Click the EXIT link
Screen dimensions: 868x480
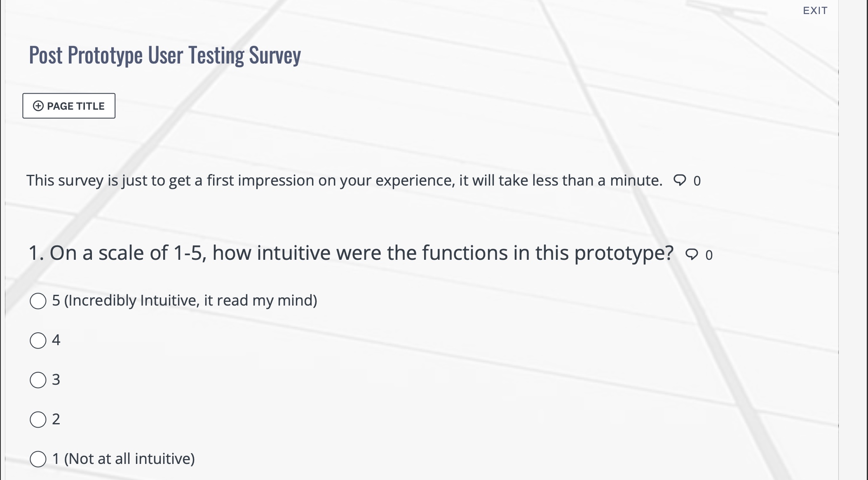coord(815,11)
